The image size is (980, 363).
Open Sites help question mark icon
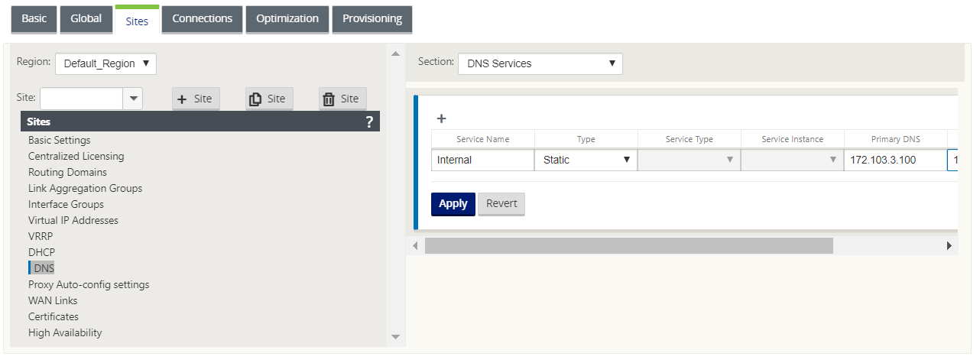[x=369, y=122]
